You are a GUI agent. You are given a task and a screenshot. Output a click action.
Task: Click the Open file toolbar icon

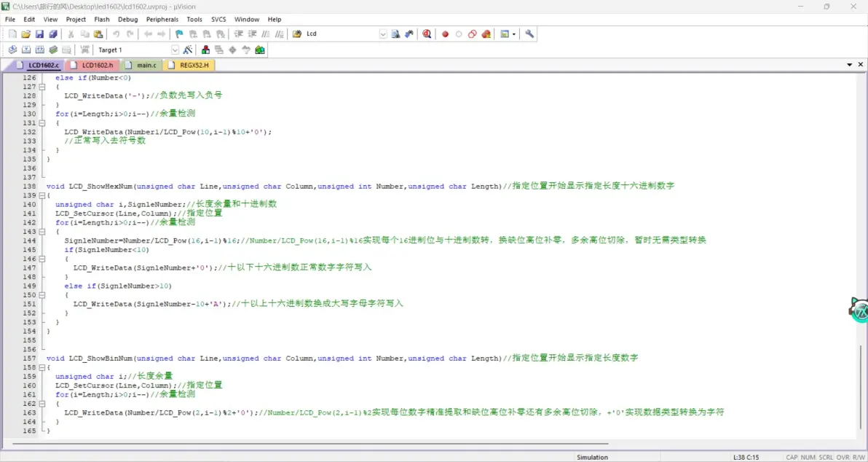[x=25, y=34]
